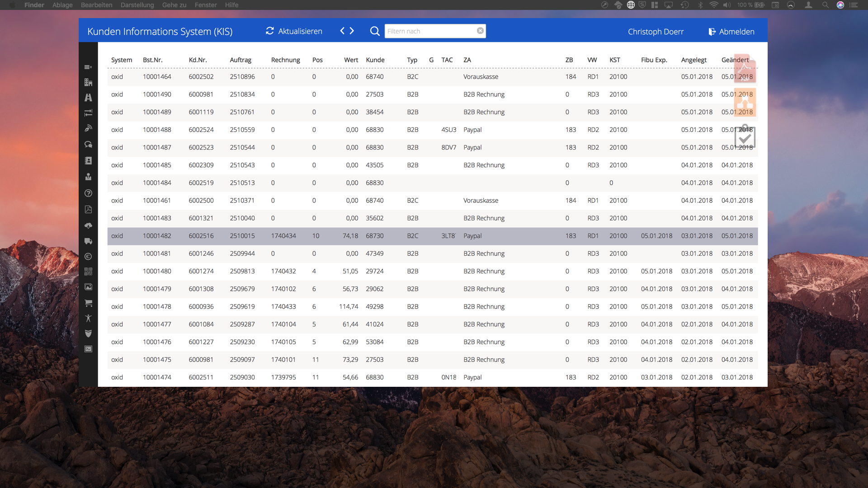Click the cloud download icon in sidebar

[x=88, y=225]
